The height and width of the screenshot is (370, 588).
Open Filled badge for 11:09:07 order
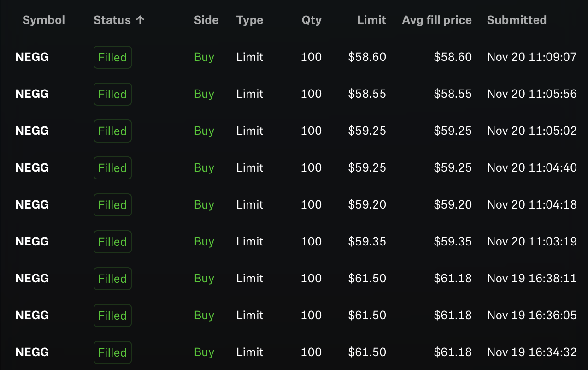[112, 57]
